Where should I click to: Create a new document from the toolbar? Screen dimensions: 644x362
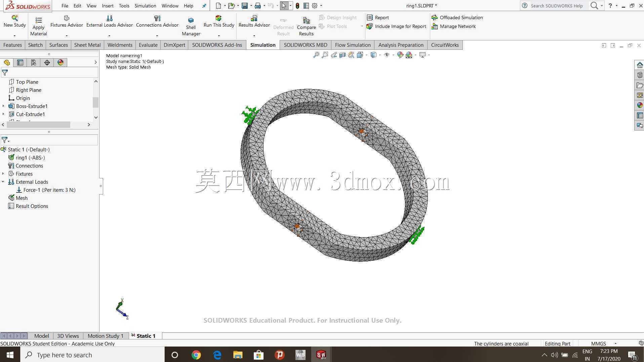(218, 6)
